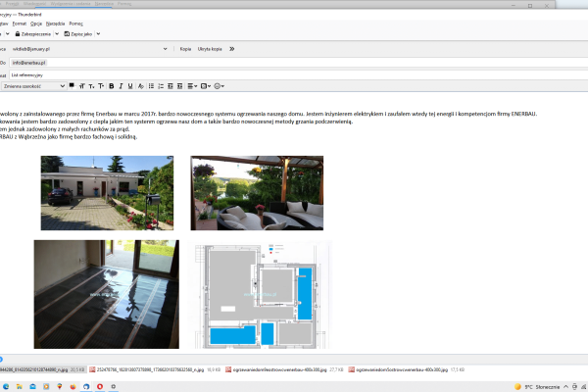The height and width of the screenshot is (392, 588).
Task: Switch to Thunderbird in the taskbar
Action: pyautogui.click(x=86, y=386)
